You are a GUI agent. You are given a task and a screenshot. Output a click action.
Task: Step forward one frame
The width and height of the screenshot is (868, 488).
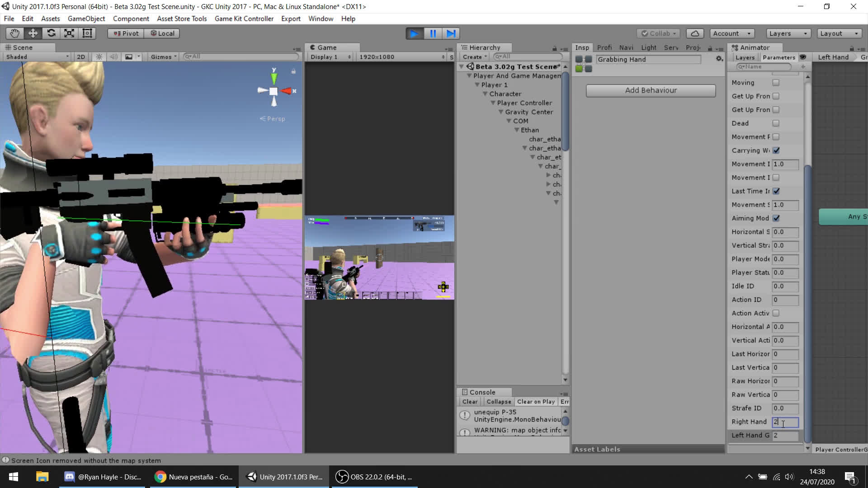click(x=451, y=33)
